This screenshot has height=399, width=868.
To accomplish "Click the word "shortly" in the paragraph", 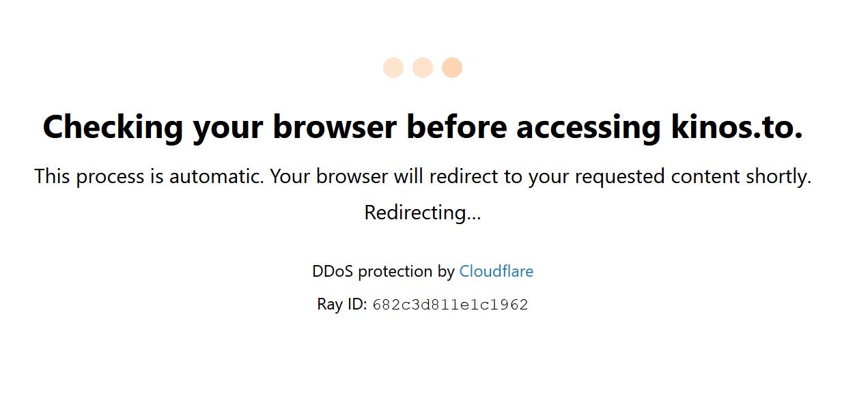I will point(779,176).
